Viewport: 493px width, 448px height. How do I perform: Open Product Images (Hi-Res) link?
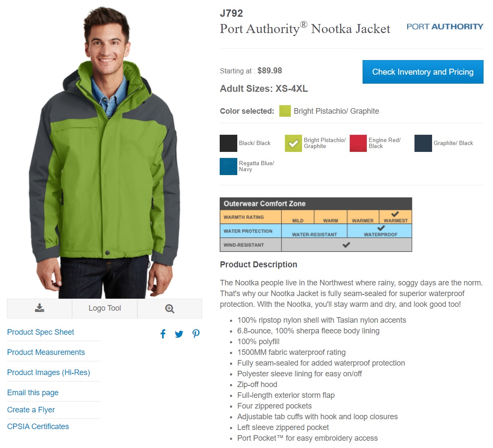point(48,372)
